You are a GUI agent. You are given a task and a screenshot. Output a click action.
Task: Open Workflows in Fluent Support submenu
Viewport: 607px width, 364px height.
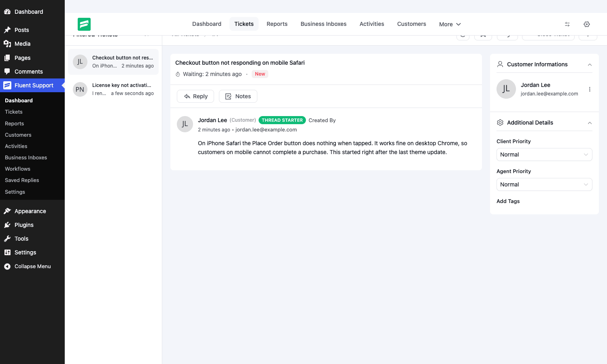[17, 169]
